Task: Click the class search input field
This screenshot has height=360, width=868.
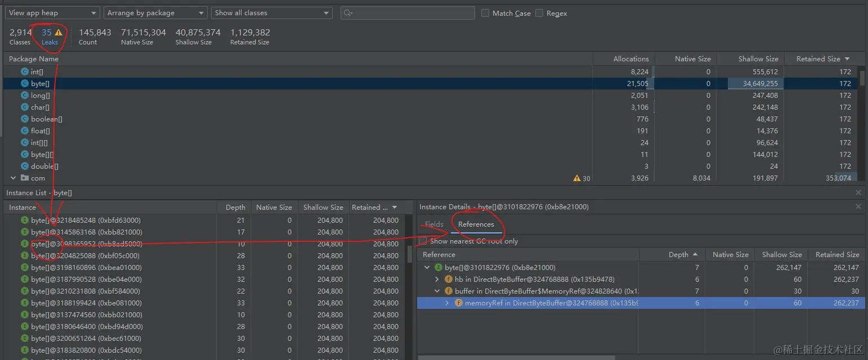Action: 408,13
